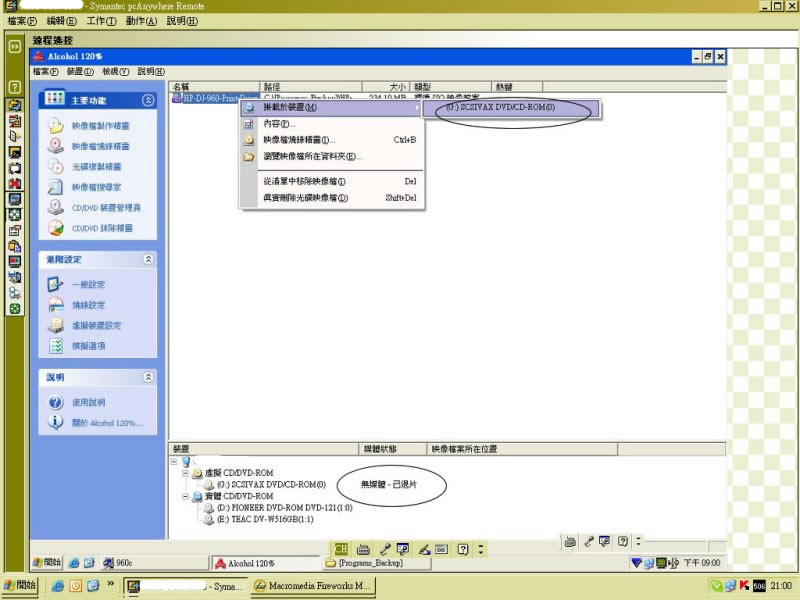Click the 路徑 column header
Viewport: 800px width, 600px height.
click(311, 87)
